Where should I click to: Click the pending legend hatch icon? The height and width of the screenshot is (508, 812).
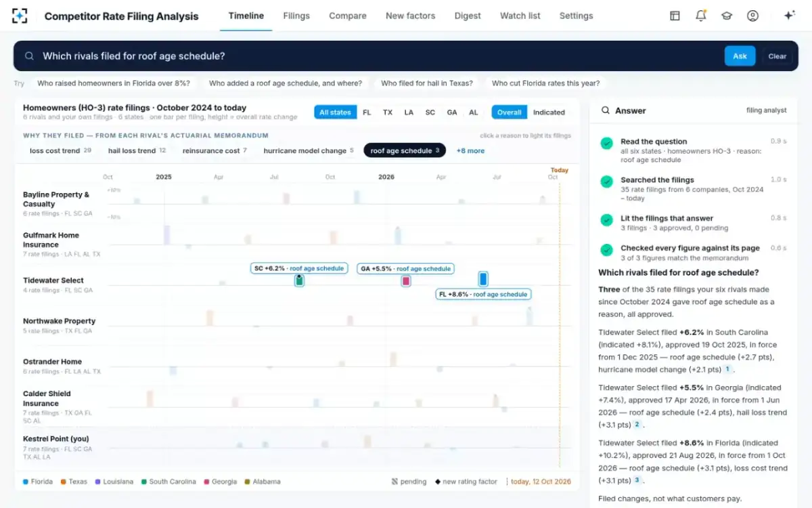(x=394, y=482)
